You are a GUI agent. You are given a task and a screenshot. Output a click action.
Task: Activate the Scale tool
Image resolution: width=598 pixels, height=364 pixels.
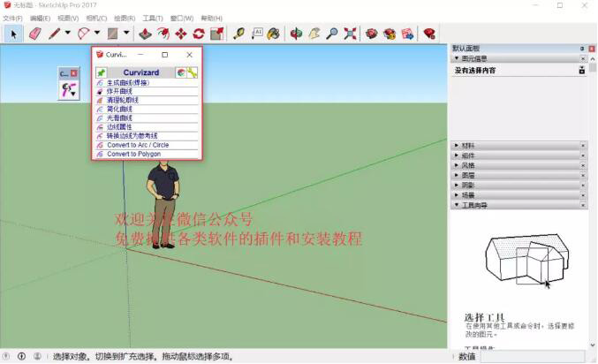(x=217, y=34)
